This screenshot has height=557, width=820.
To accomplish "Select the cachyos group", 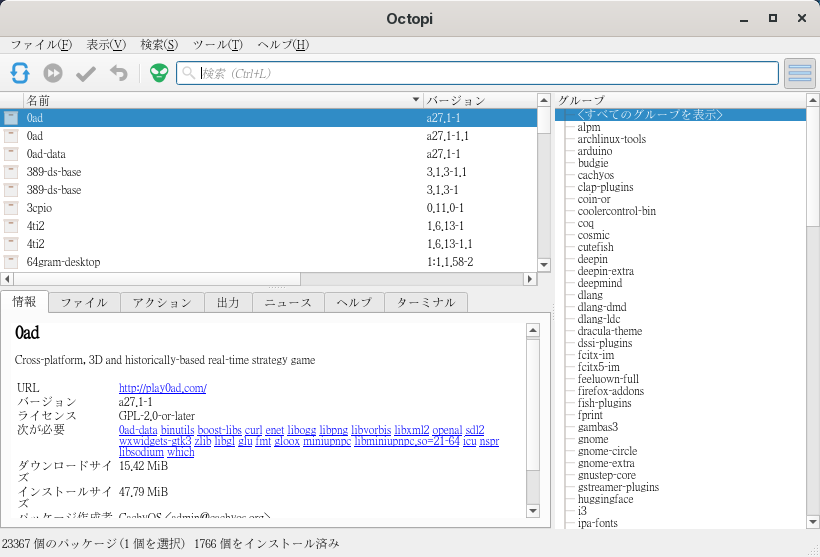I will 596,175.
